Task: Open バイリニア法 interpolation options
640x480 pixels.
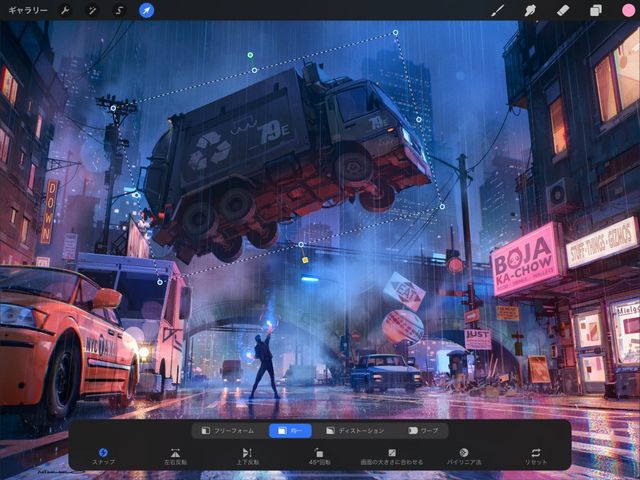Action: click(464, 456)
